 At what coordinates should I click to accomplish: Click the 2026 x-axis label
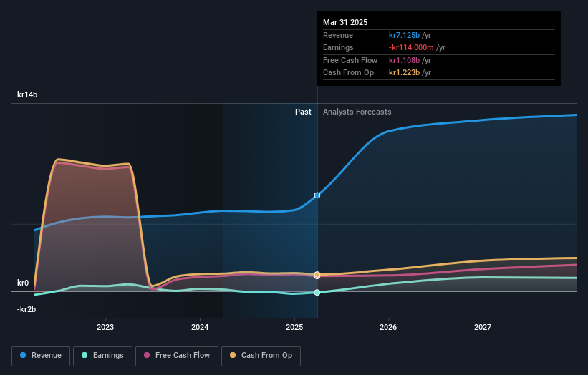click(388, 327)
